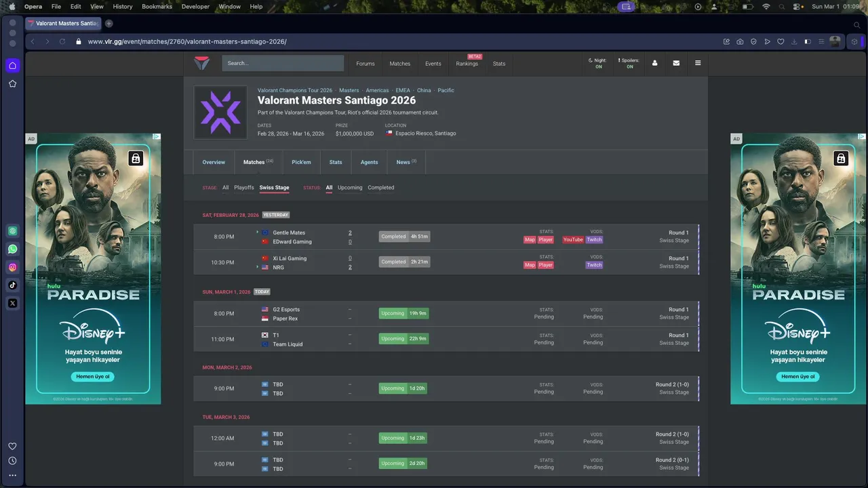Open Instagram in the Opera sidebar

coord(12,267)
